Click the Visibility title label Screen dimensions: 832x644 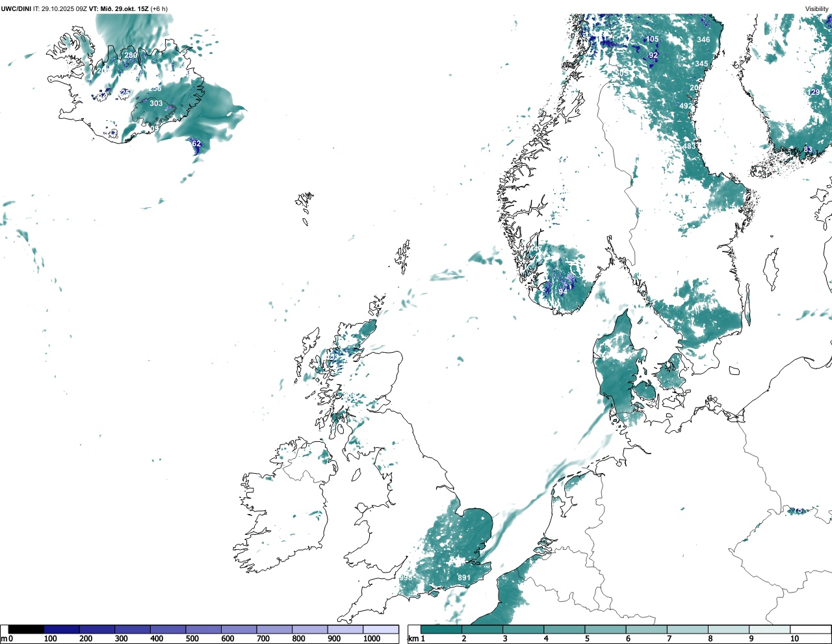(x=817, y=8)
